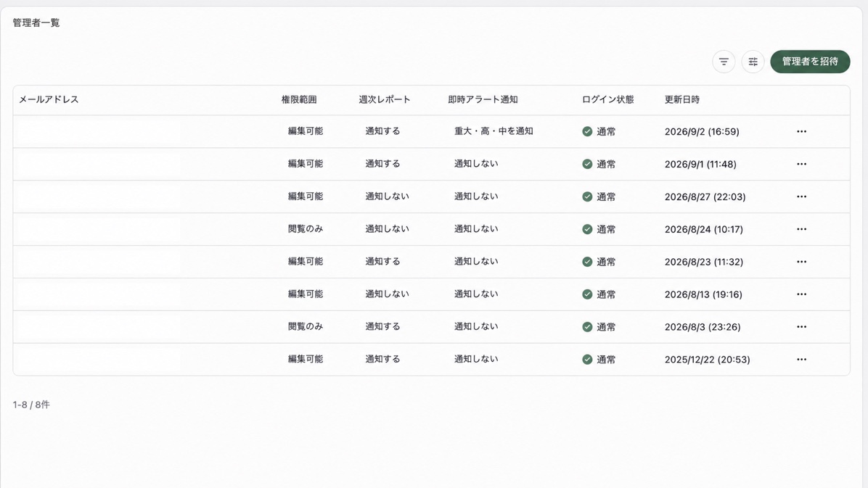Open more options for 2026/8/23 (11:32) row
868x488 pixels.
(801, 262)
